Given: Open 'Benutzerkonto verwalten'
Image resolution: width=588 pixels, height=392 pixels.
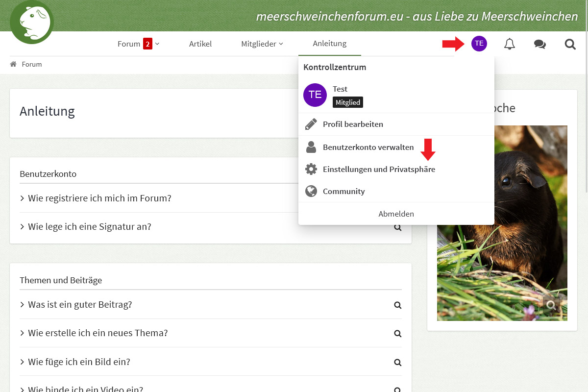Looking at the screenshot, I should (x=368, y=147).
